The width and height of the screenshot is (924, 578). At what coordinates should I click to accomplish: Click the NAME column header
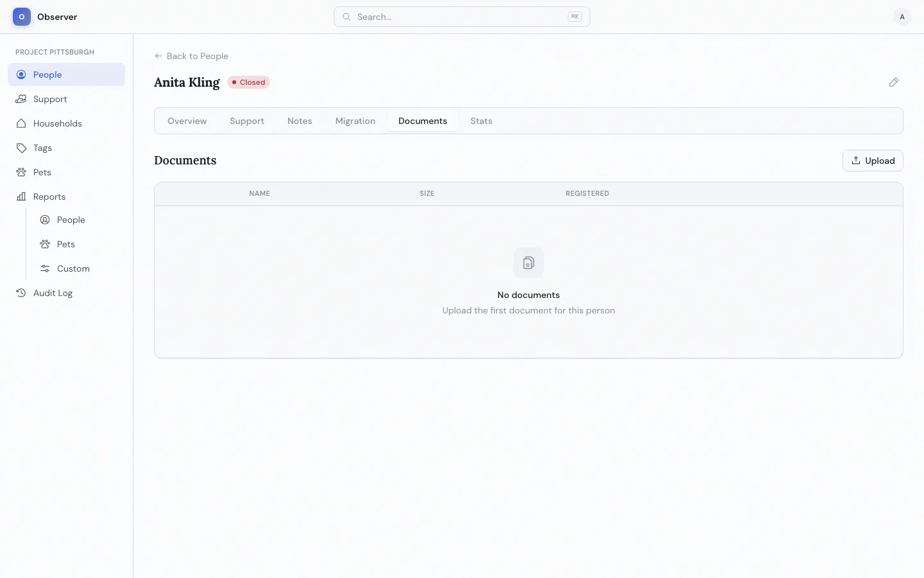259,193
